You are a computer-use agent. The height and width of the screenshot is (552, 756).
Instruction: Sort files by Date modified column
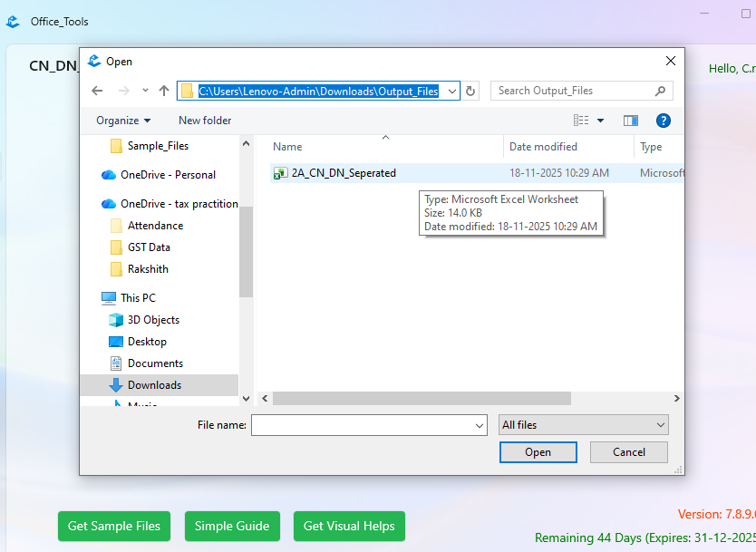(543, 147)
